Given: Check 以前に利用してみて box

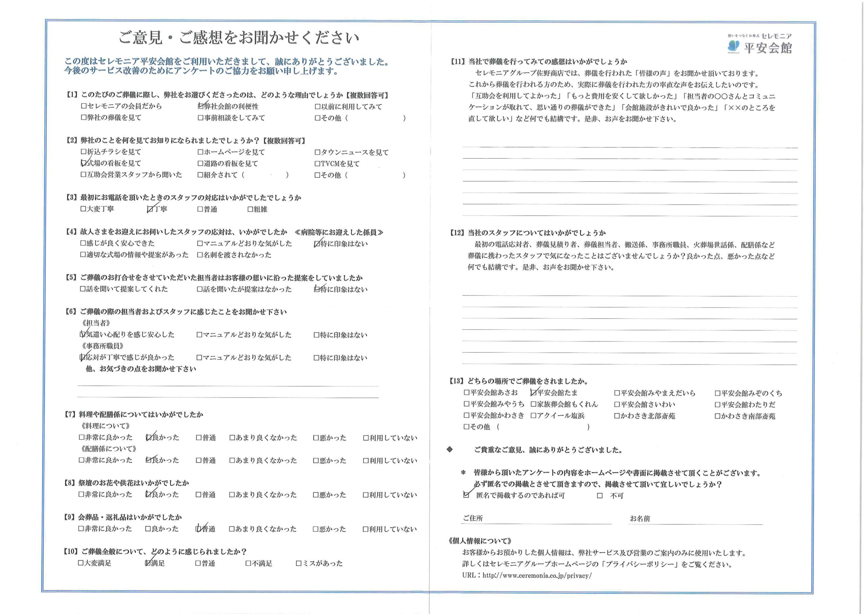Looking at the screenshot, I should 318,107.
